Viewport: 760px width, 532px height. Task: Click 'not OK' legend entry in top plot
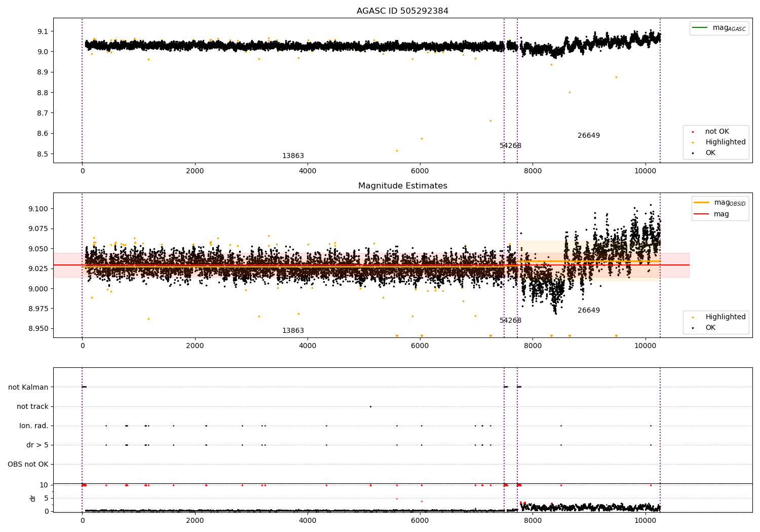pyautogui.click(x=717, y=132)
